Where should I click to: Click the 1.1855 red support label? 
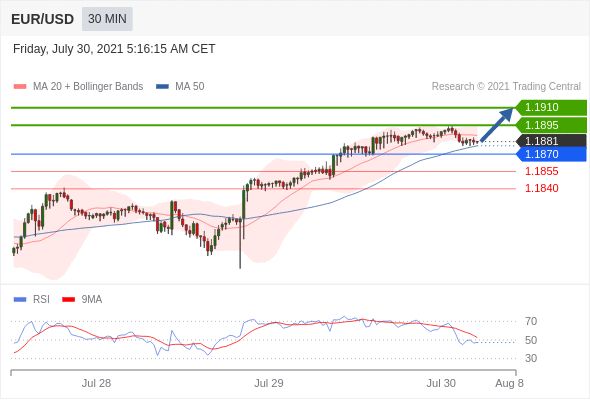[x=542, y=172]
